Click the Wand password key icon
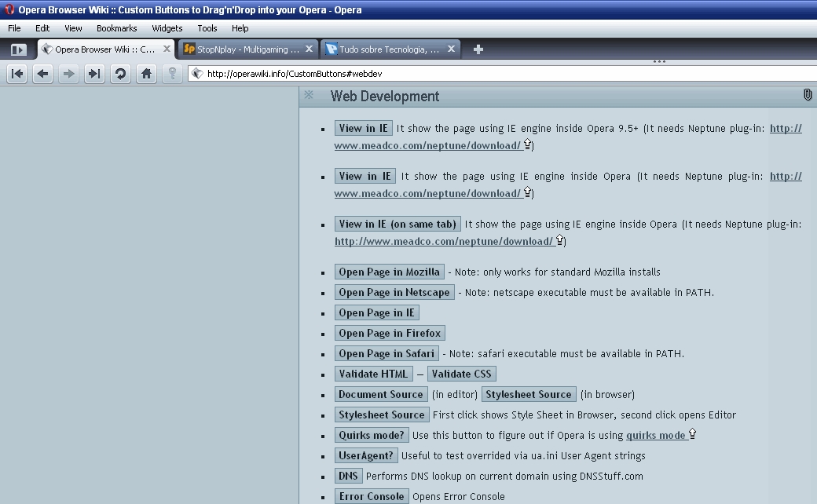This screenshot has height=504, width=817. coord(172,74)
